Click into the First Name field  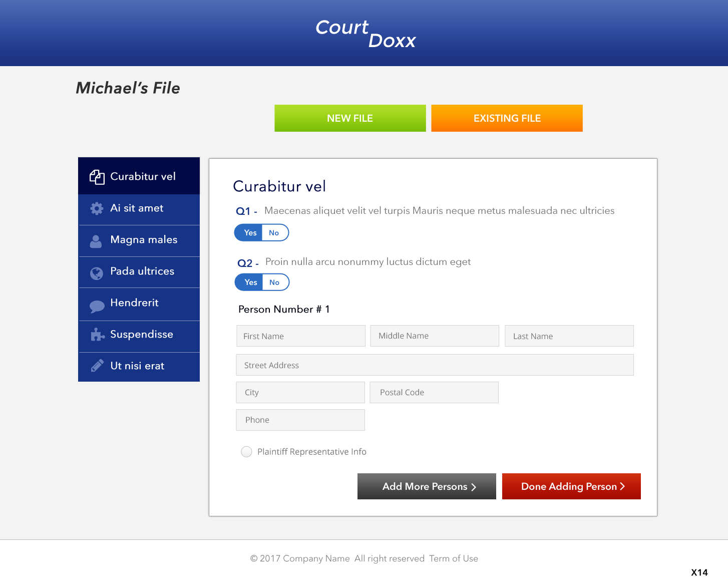point(301,336)
